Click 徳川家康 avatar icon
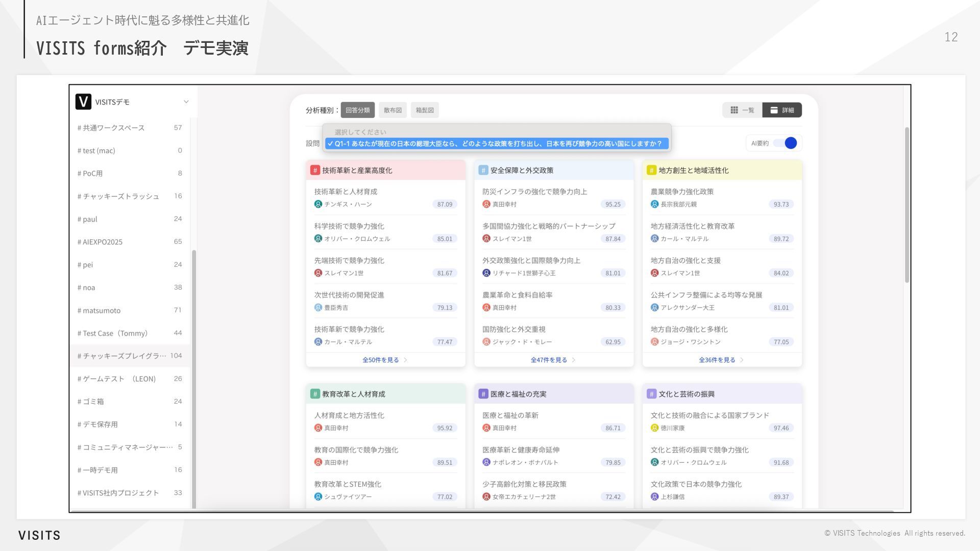The width and height of the screenshot is (980, 551). [654, 428]
